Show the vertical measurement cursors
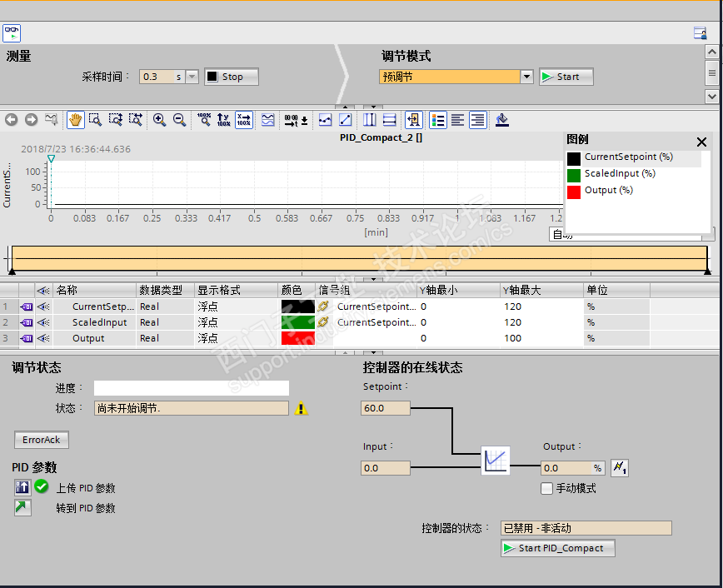 coord(369,120)
